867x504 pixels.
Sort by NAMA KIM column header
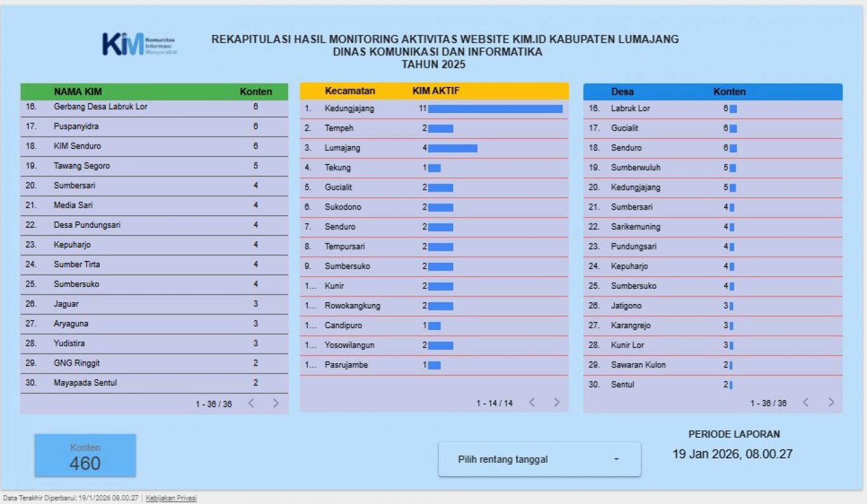point(77,91)
